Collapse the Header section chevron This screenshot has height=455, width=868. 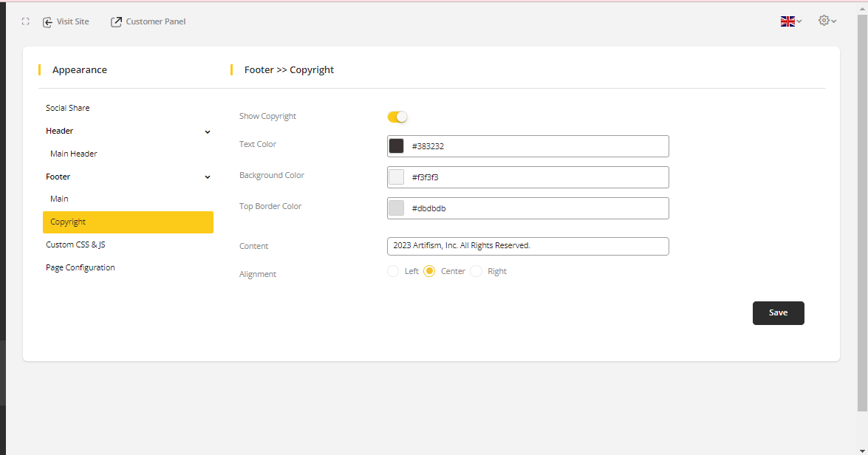[x=208, y=131]
